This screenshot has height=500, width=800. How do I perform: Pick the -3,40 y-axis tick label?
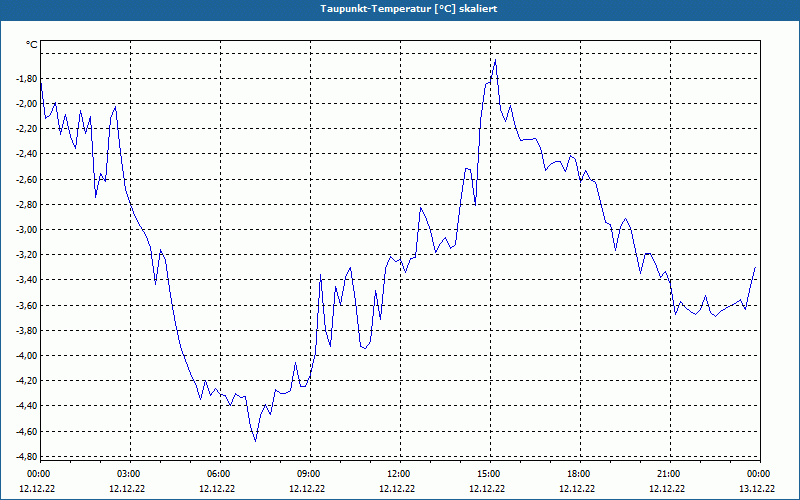[x=27, y=280]
